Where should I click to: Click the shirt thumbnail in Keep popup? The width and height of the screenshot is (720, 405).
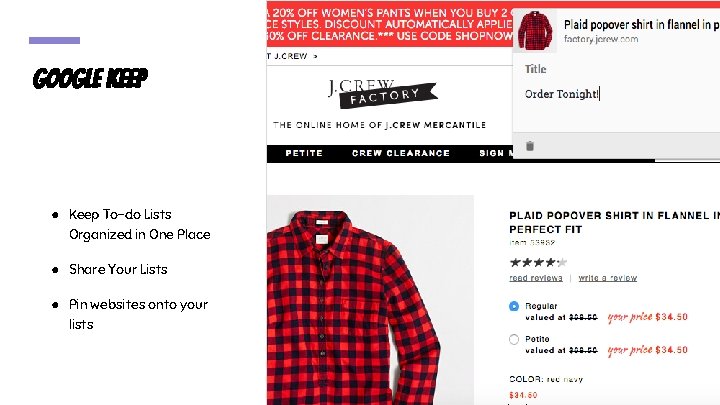(x=535, y=30)
